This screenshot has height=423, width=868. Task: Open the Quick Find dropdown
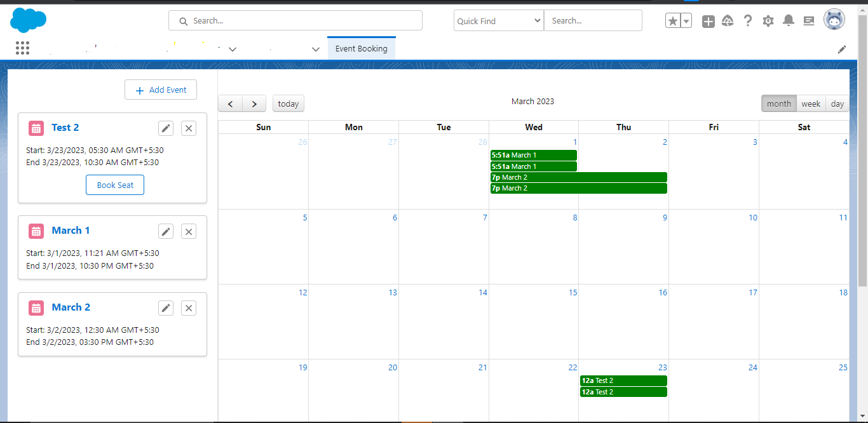click(498, 20)
